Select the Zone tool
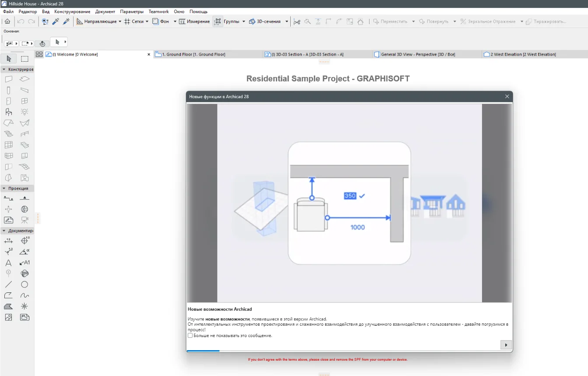This screenshot has width=588, height=376. pos(25,178)
